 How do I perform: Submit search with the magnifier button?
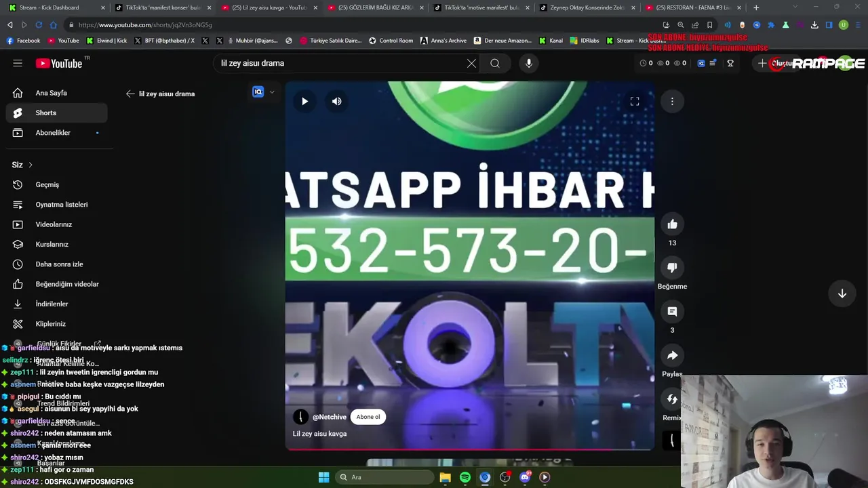pos(495,63)
